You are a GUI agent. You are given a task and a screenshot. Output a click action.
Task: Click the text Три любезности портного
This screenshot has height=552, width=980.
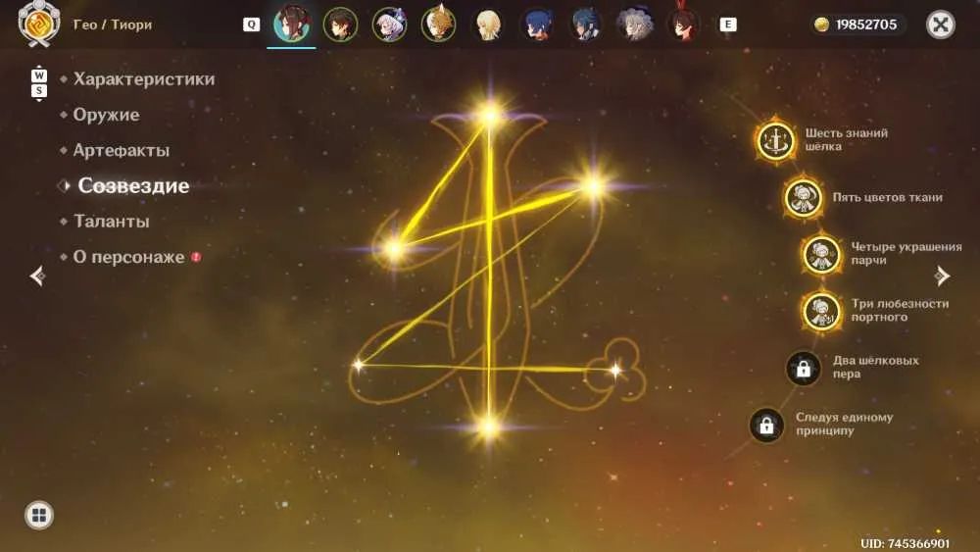[900, 310]
